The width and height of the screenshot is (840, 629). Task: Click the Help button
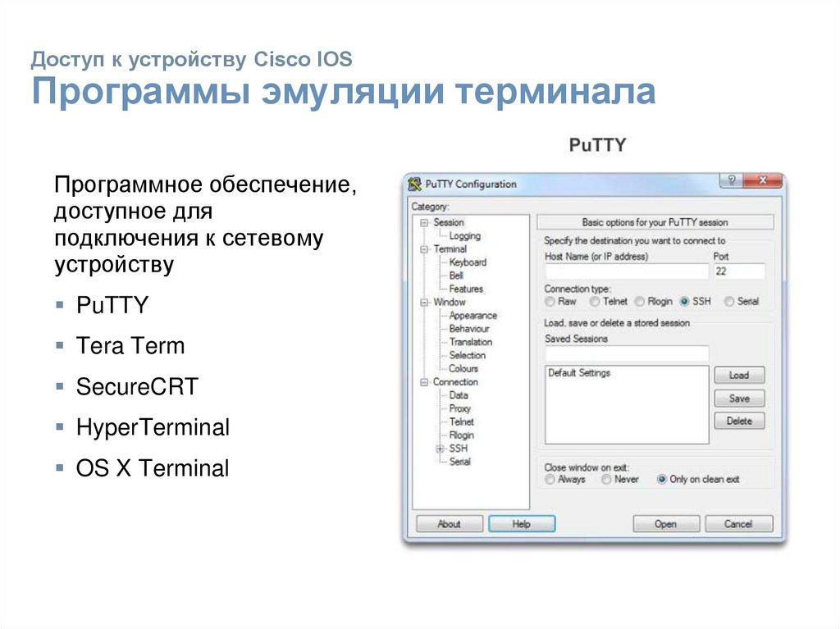(x=521, y=524)
